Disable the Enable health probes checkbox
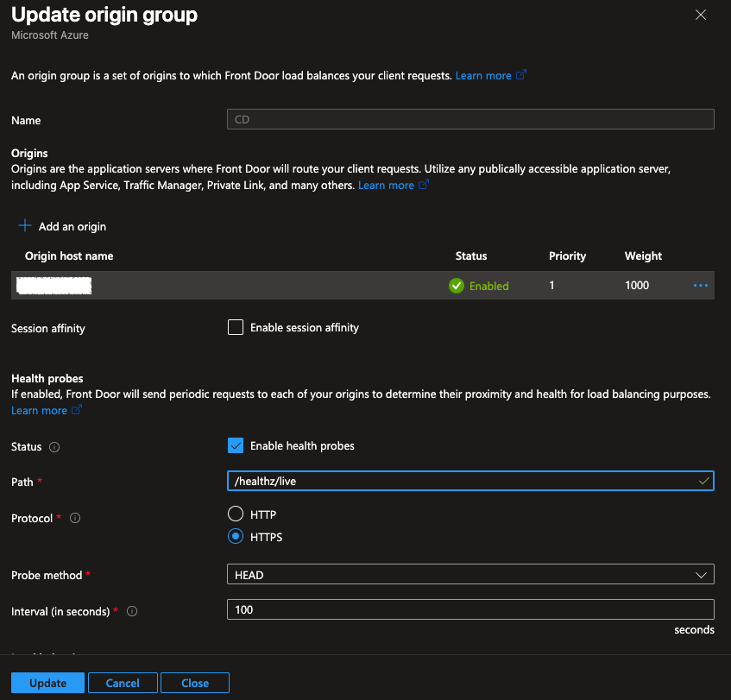Viewport: 731px width, 700px height. click(236, 446)
